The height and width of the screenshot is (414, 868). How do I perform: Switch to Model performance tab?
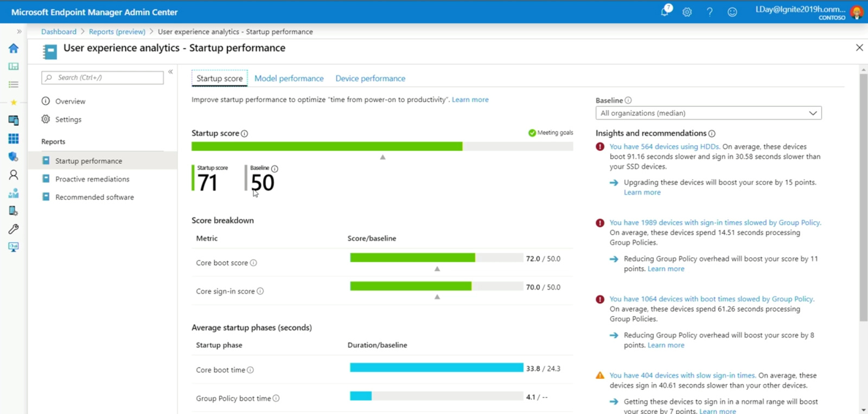289,79
